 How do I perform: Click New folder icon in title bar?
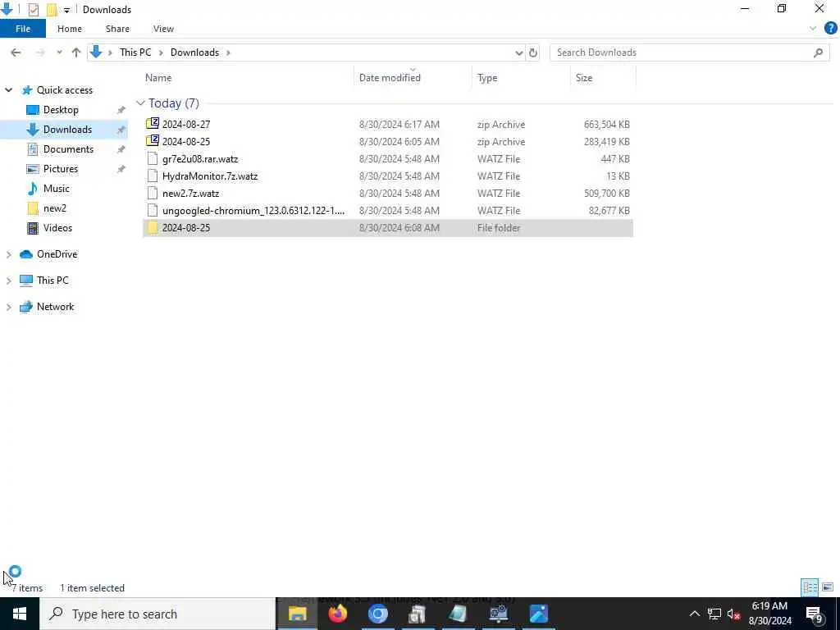52,10
